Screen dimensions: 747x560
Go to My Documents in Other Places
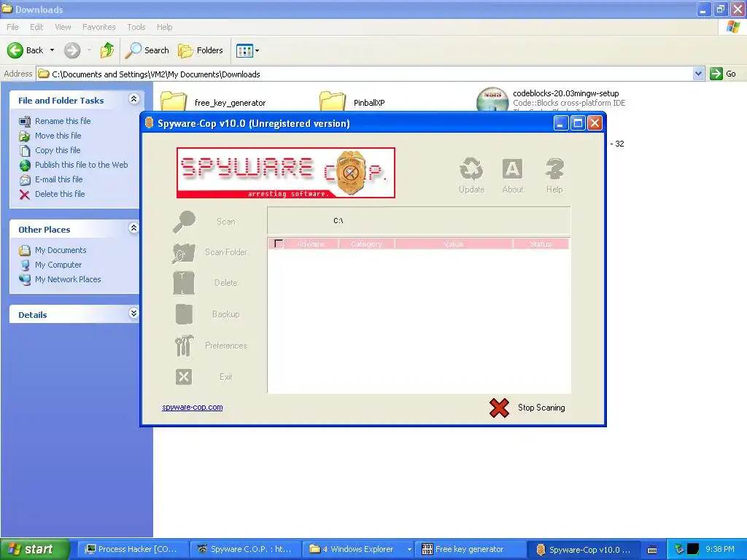point(61,251)
